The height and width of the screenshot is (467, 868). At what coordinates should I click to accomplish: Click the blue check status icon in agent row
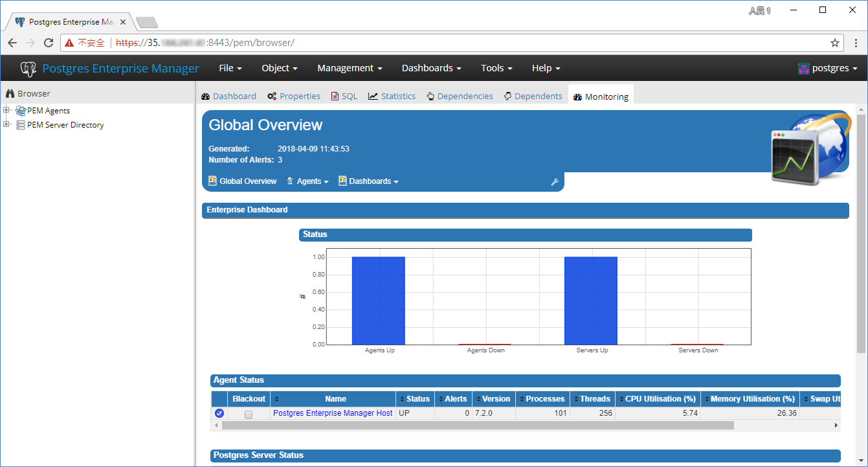219,413
